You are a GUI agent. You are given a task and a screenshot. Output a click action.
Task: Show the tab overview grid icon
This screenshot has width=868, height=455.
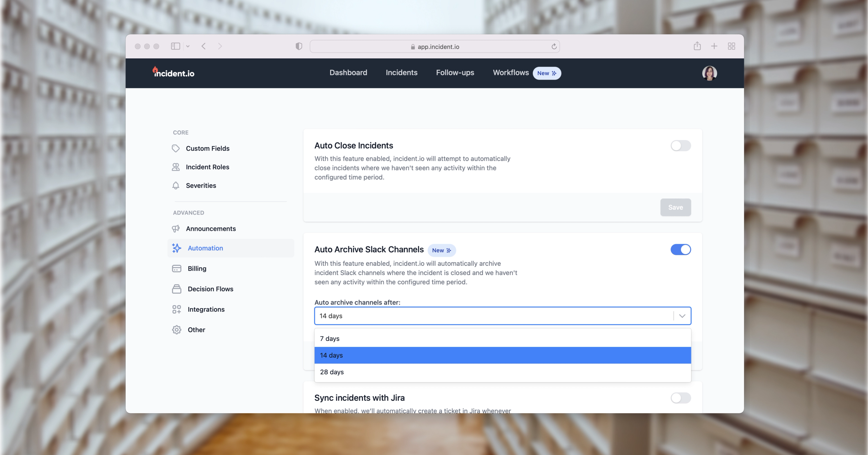point(731,46)
